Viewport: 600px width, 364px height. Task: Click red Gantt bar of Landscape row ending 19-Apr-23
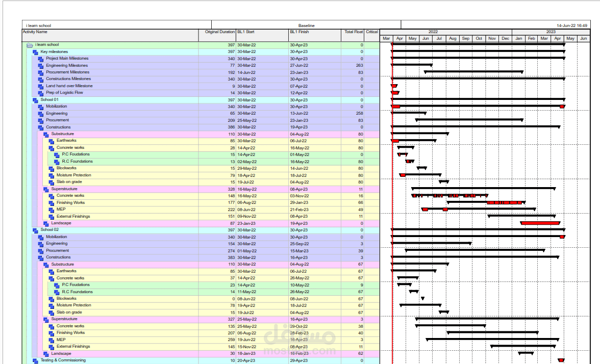[540, 223]
